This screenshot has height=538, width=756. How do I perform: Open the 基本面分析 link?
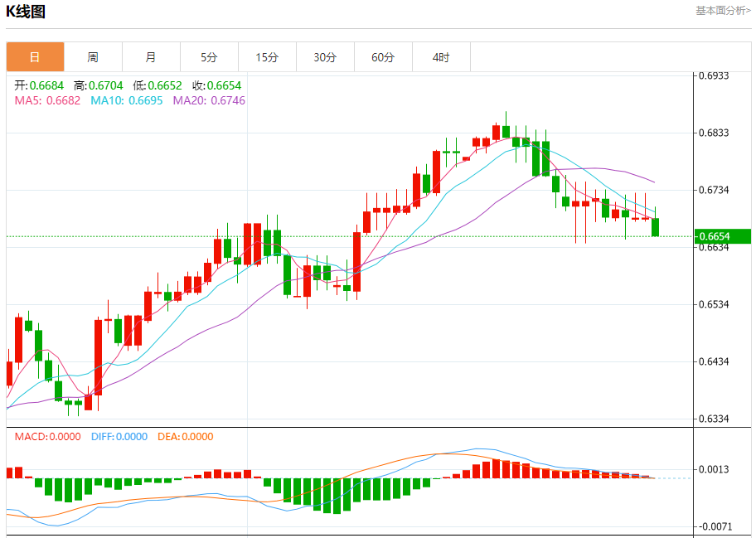coord(722,11)
